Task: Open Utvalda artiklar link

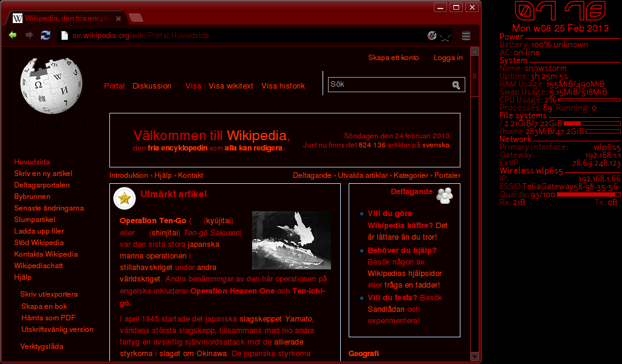Action: [x=363, y=175]
